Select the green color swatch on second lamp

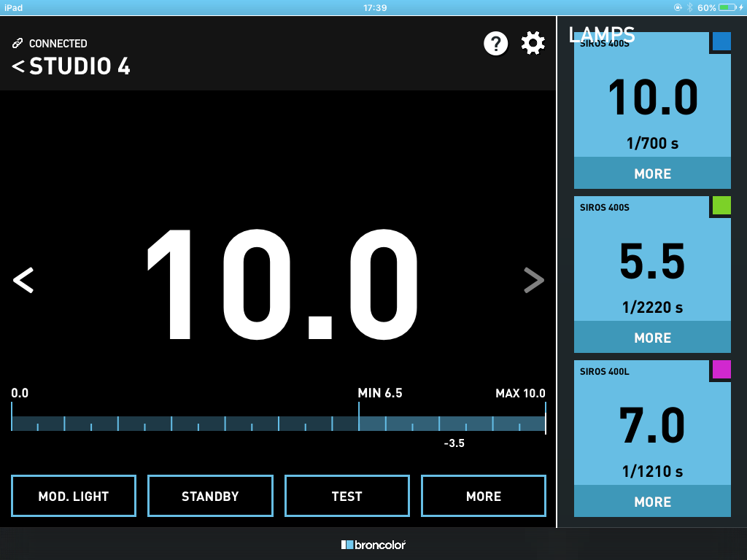721,206
